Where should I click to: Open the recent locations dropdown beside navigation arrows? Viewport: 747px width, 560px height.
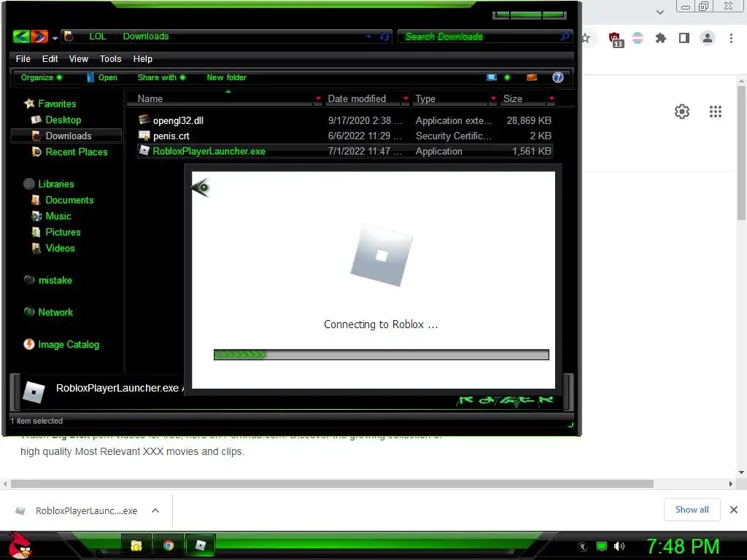coord(55,38)
